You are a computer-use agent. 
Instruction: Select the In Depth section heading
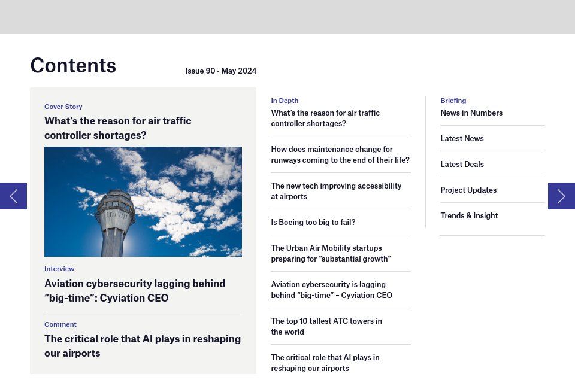click(x=285, y=101)
